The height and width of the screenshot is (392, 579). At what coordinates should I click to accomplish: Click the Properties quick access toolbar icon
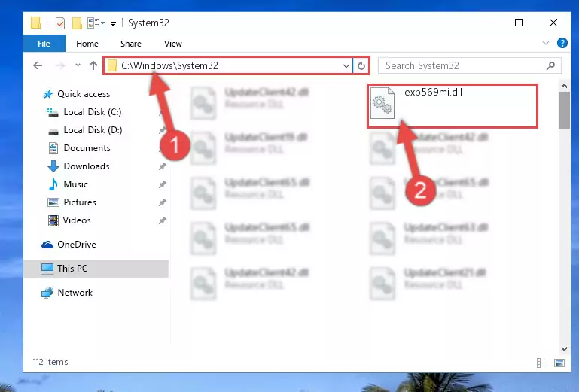click(60, 23)
